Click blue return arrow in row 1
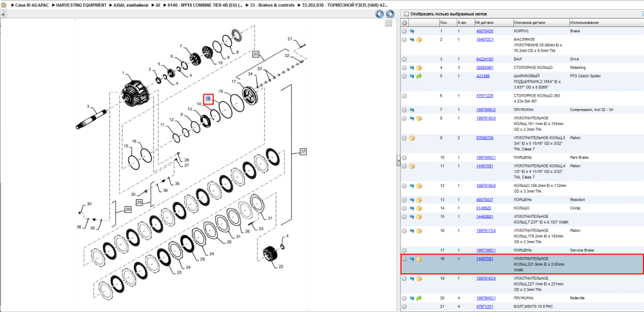Viewport: 644px width, 312px height. [x=412, y=31]
